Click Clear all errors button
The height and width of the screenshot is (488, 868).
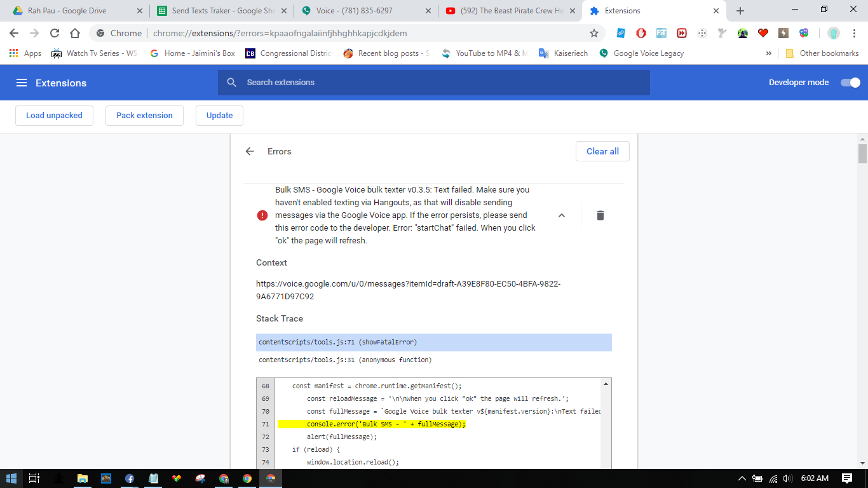click(602, 151)
